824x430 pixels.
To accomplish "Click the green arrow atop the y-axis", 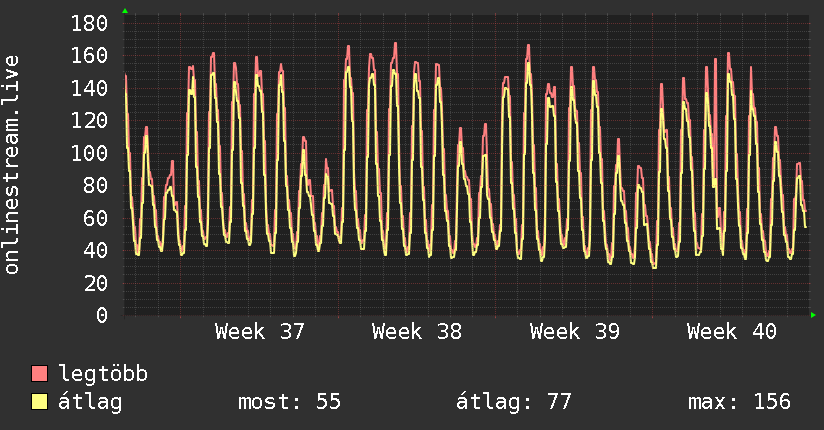I will coord(125,11).
